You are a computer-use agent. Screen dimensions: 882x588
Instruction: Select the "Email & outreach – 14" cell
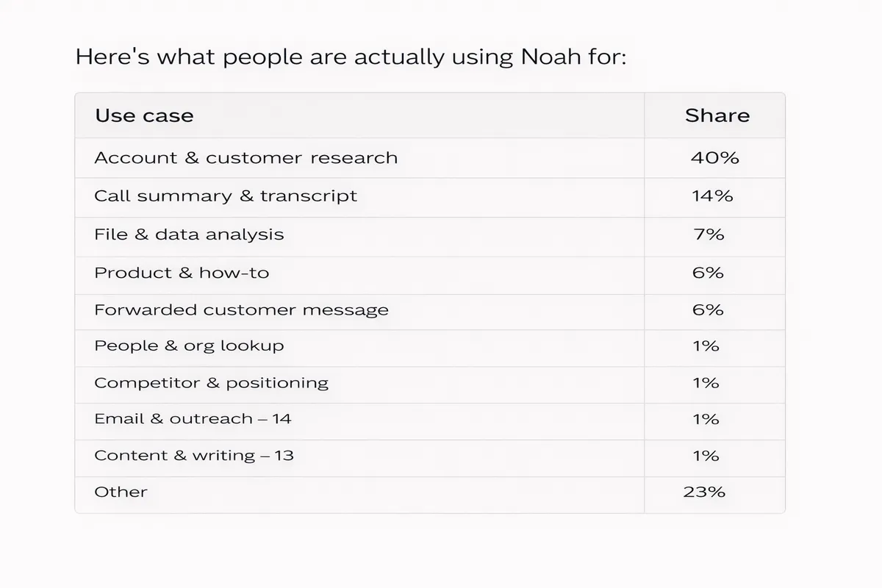point(193,419)
